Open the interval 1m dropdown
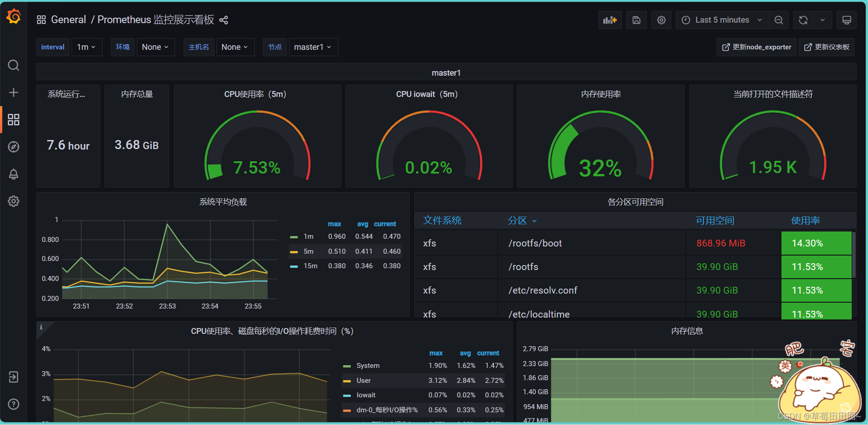The width and height of the screenshot is (868, 425). click(87, 47)
